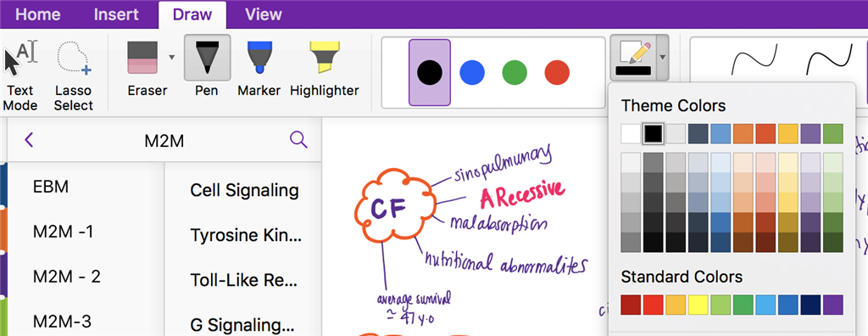
Task: Activate the Lasso Select tool
Action: click(x=74, y=75)
